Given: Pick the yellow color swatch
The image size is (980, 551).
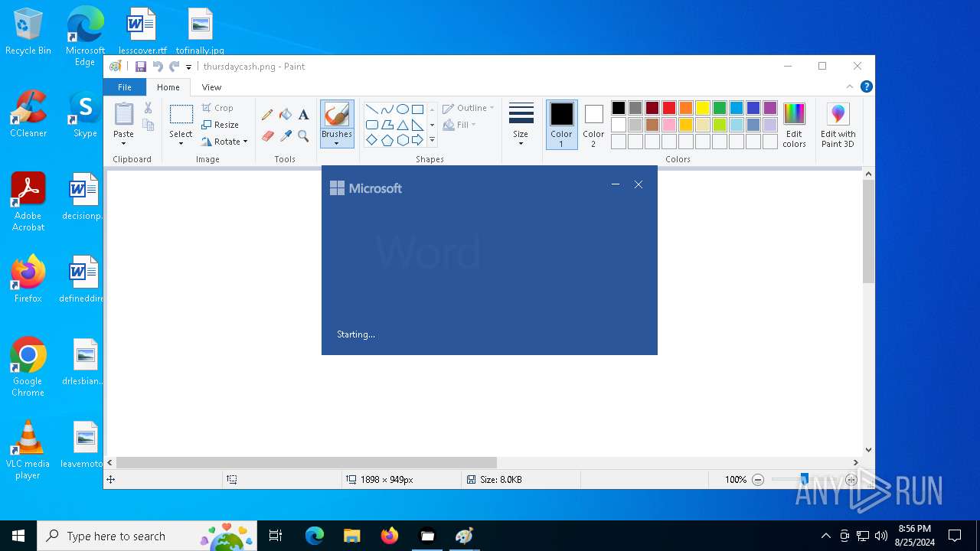Looking at the screenshot, I should 703,108.
